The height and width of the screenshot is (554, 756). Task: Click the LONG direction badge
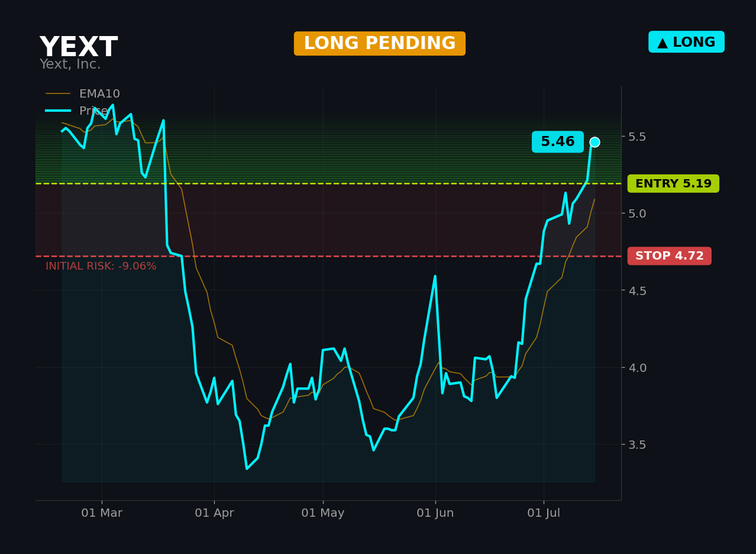(x=686, y=42)
